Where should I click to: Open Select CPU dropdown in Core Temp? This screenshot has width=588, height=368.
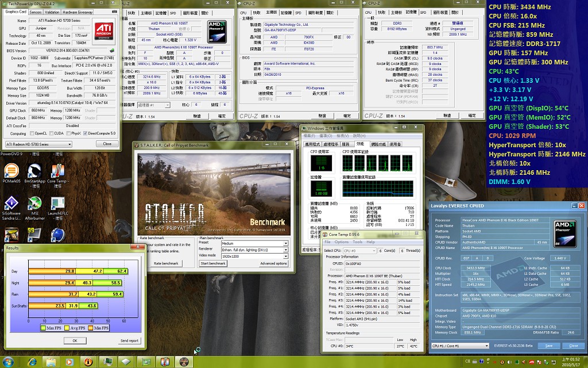[x=359, y=251]
